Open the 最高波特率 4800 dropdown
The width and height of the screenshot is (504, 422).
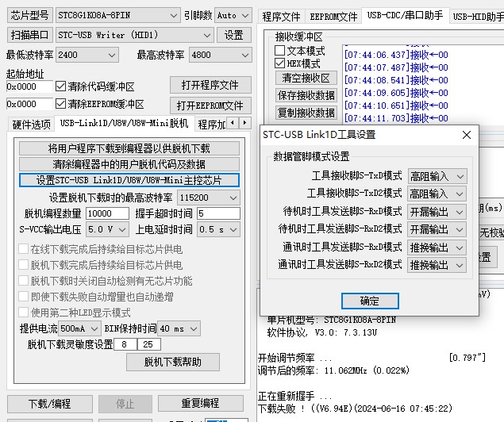(221, 55)
